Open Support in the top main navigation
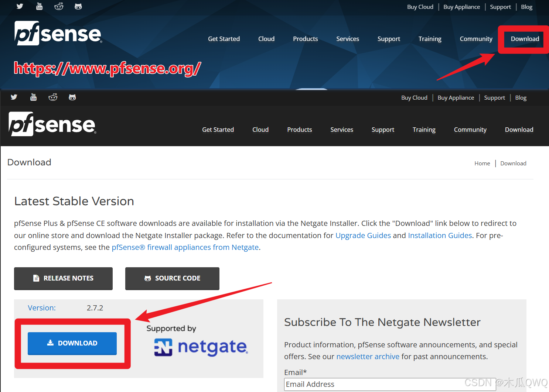Screen dimensions: 549x392 389,39
